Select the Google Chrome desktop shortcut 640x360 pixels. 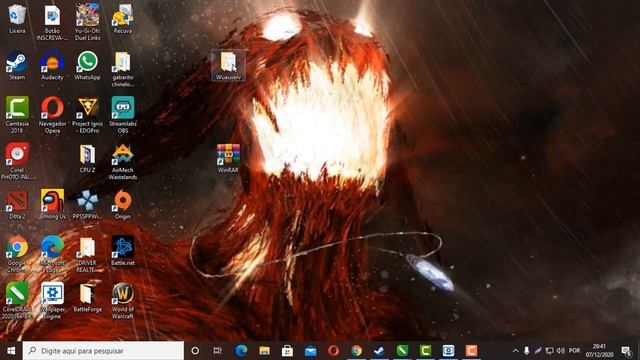point(17,254)
